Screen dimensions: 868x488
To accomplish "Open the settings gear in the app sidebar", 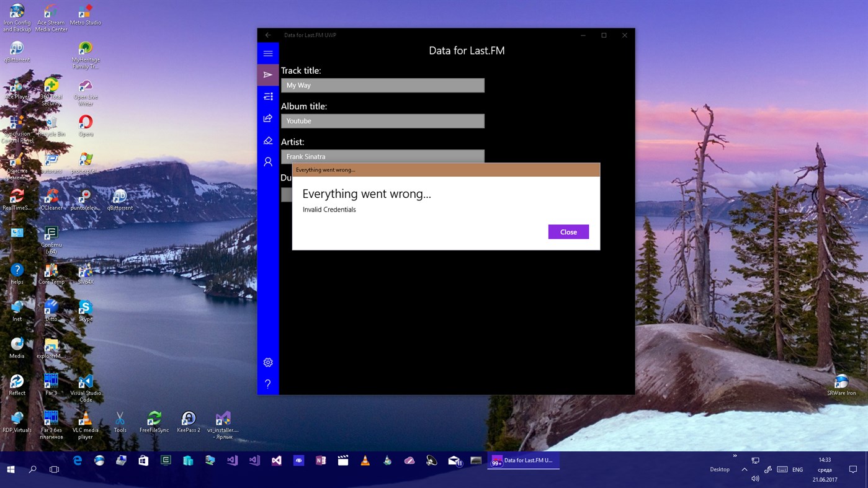I will 268,362.
